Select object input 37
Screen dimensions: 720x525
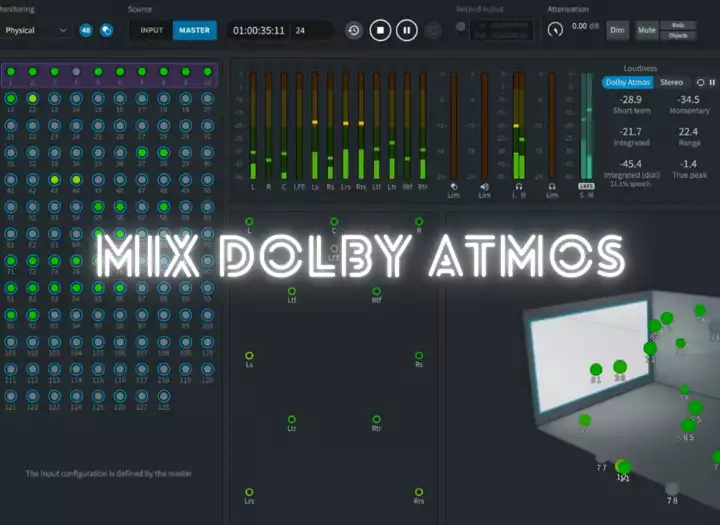(142, 152)
